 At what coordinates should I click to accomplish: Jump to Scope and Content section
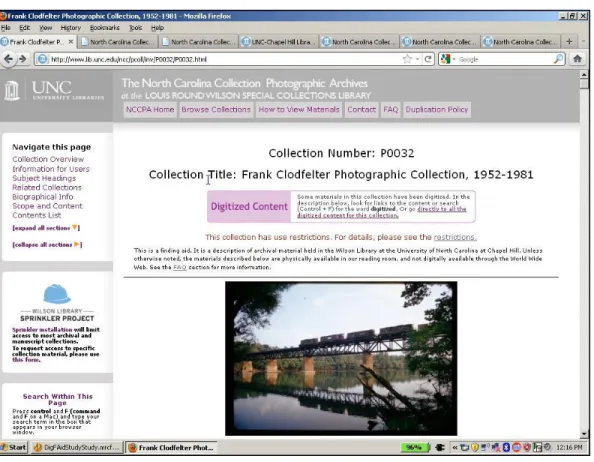pos(47,206)
